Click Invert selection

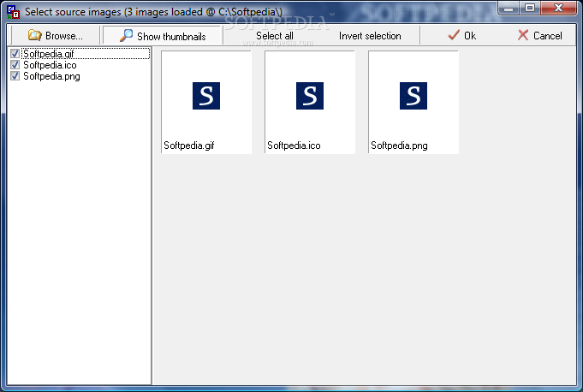pos(370,36)
